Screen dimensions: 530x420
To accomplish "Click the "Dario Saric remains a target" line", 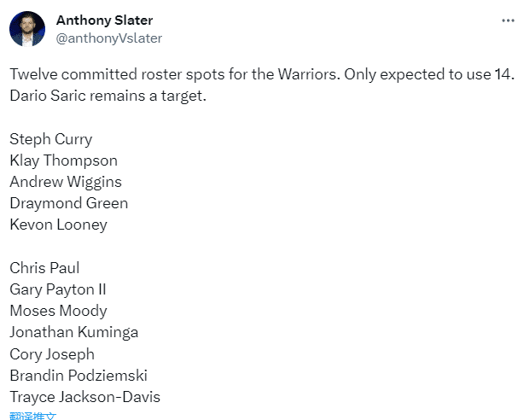I will pyautogui.click(x=108, y=96).
